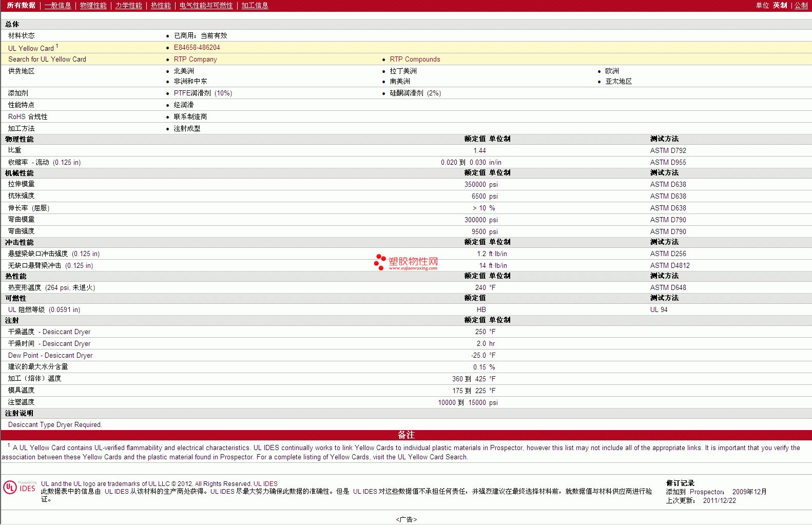Switch to the 热性能 tab
Screen dimensions: 812x525
coord(161,5)
